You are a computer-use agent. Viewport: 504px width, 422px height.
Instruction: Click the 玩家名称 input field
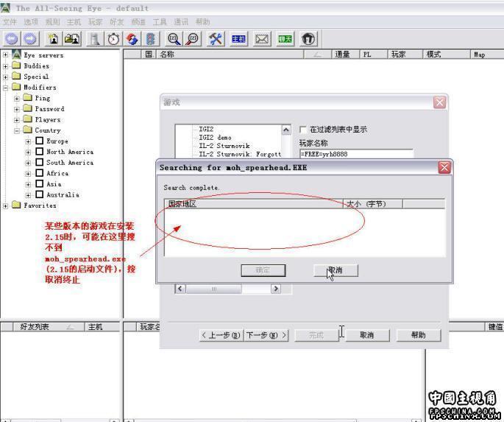tap(356, 154)
